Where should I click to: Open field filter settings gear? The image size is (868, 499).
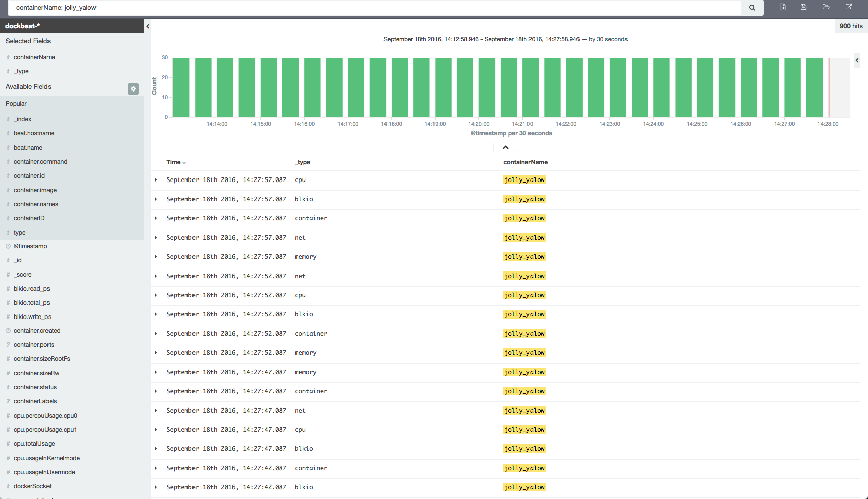pos(133,89)
